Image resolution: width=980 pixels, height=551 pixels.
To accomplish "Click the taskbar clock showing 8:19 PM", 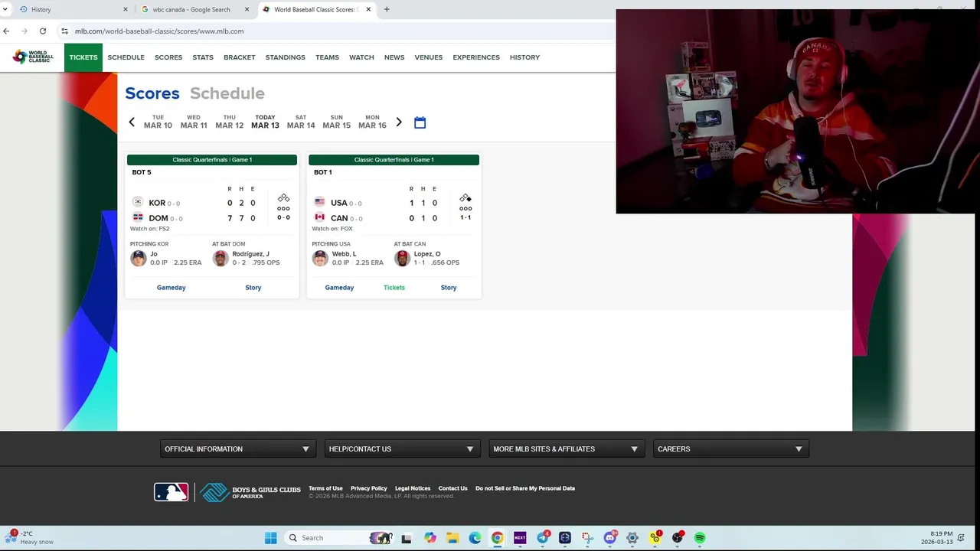I will point(938,537).
